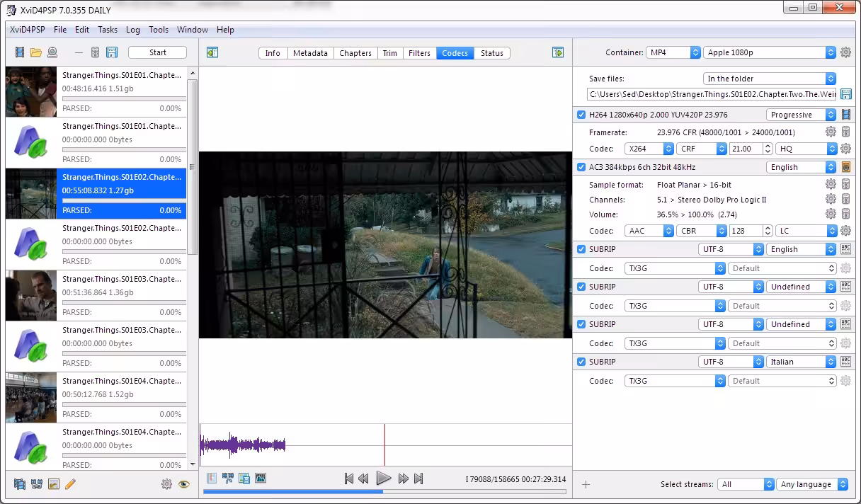The width and height of the screenshot is (861, 504).
Task: Disable the Italian SUBRIP subtitle checkbox
Action: [581, 362]
